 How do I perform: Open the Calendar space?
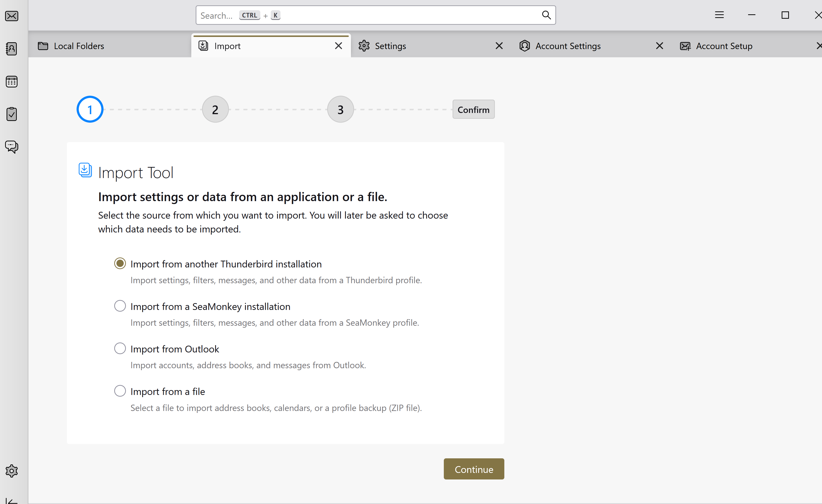[12, 81]
